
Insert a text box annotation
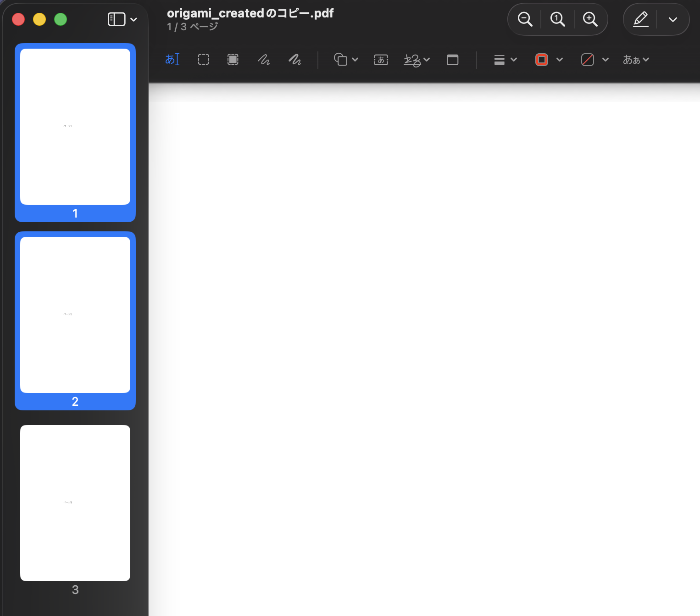[381, 60]
